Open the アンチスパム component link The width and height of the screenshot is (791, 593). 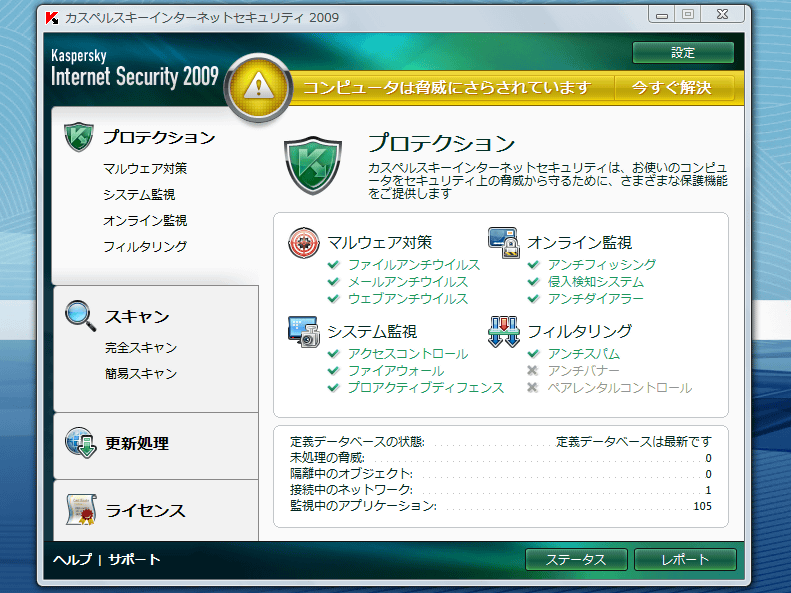pos(584,353)
